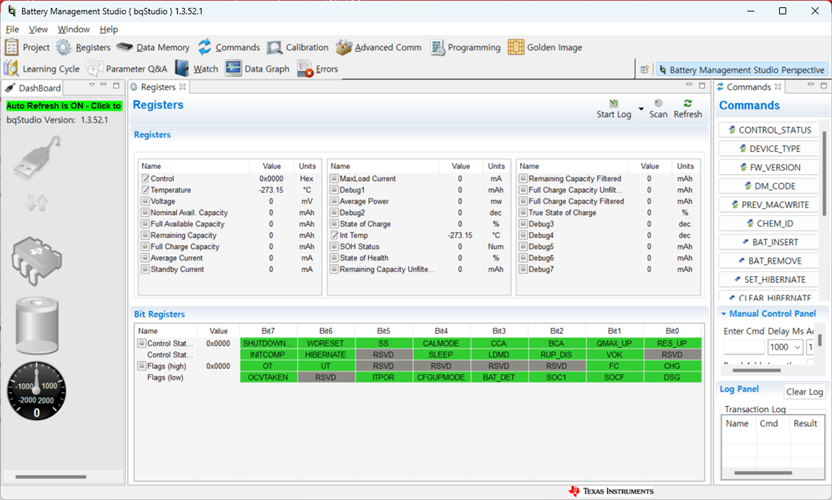Open Advanced Comm tool
Image resolution: width=832 pixels, height=500 pixels.
pos(379,47)
